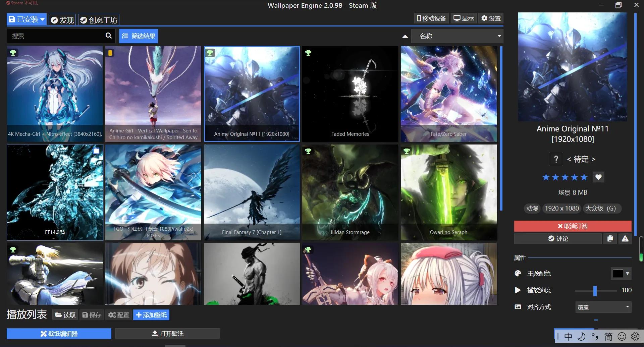
Task: Select the FF14龙骑 wallpaper
Action: (x=55, y=192)
